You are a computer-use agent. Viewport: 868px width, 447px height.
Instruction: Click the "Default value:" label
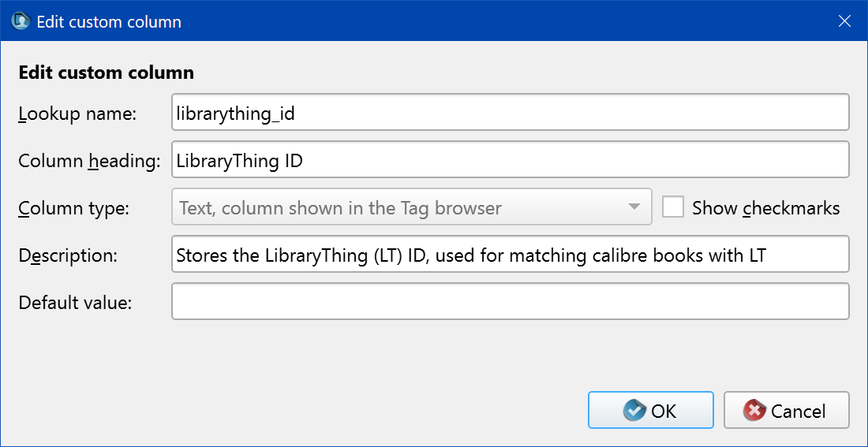coord(75,303)
